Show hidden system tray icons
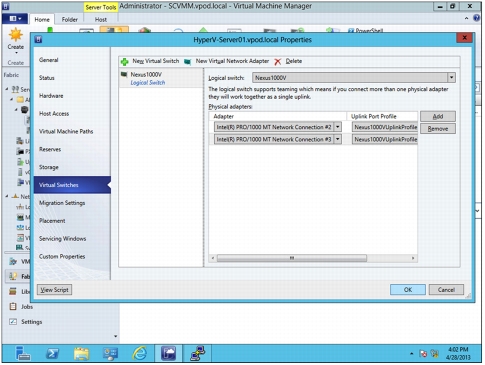This screenshot has width=485, height=365. [412, 354]
